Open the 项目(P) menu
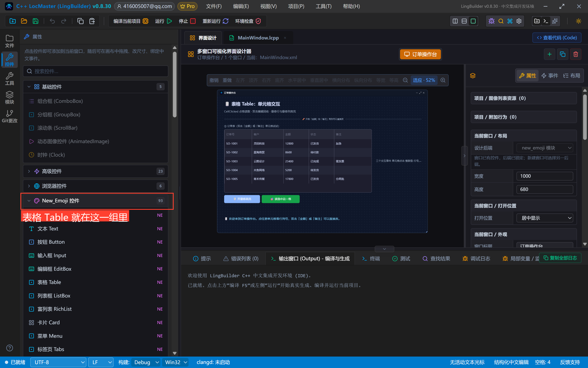 coord(296,6)
